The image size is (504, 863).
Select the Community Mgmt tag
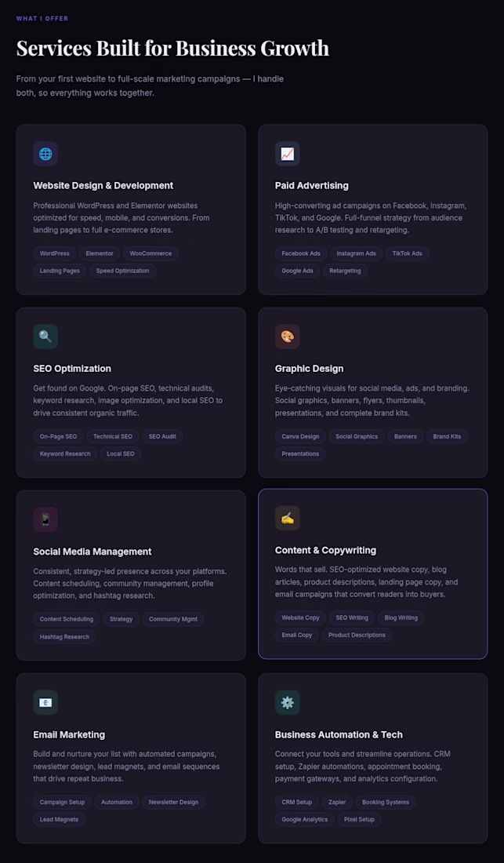[x=173, y=619]
